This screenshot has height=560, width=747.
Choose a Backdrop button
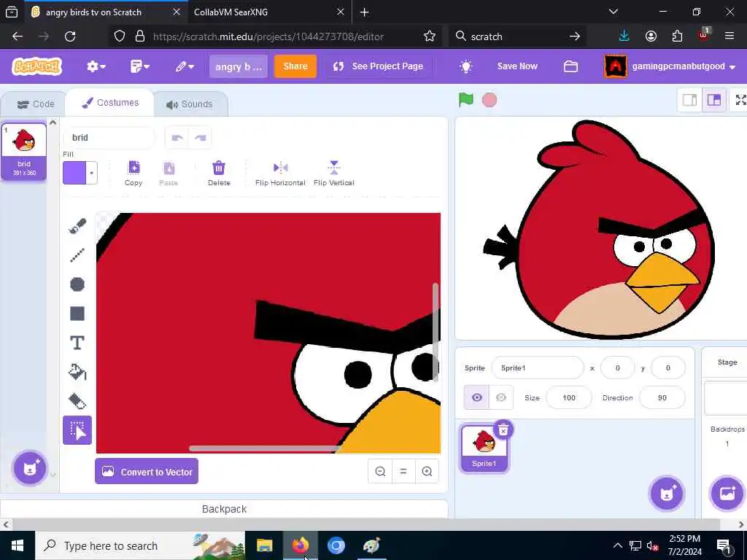pos(727,494)
